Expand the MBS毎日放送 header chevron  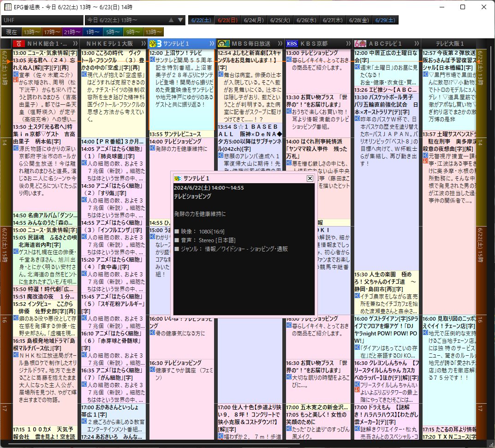pyautogui.click(x=280, y=43)
